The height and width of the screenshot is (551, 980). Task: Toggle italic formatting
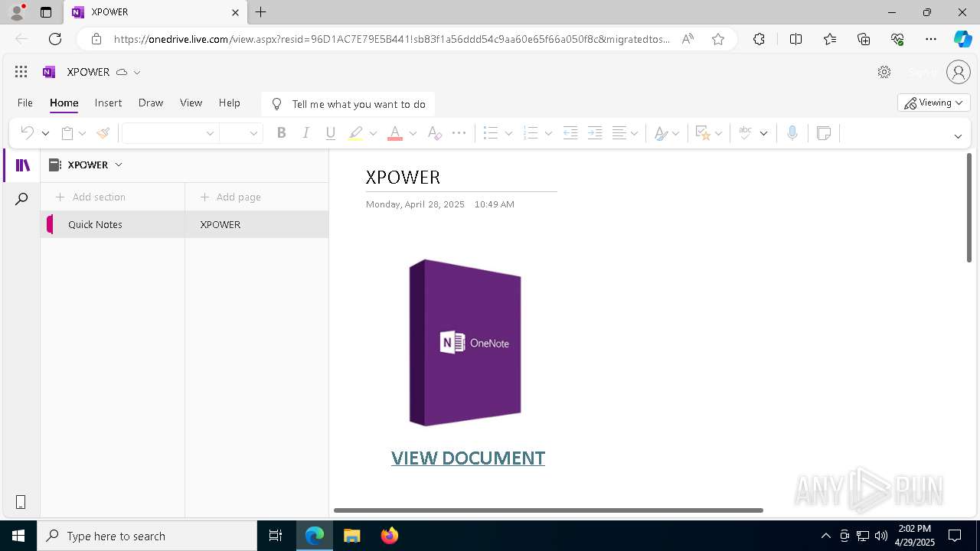pyautogui.click(x=305, y=133)
